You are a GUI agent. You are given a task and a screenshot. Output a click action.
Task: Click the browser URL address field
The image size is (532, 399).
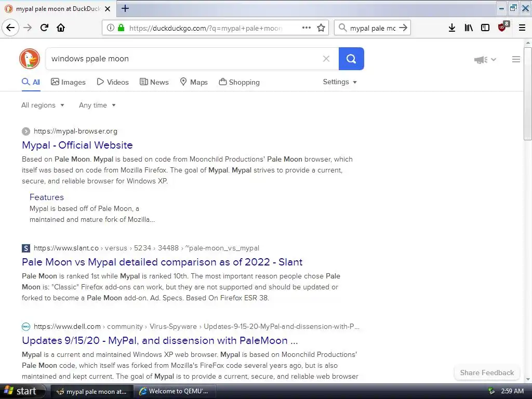coord(205,28)
